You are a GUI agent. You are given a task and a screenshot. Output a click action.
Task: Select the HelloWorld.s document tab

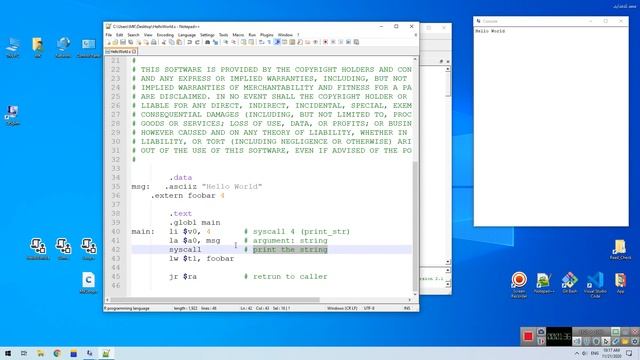(x=120, y=51)
